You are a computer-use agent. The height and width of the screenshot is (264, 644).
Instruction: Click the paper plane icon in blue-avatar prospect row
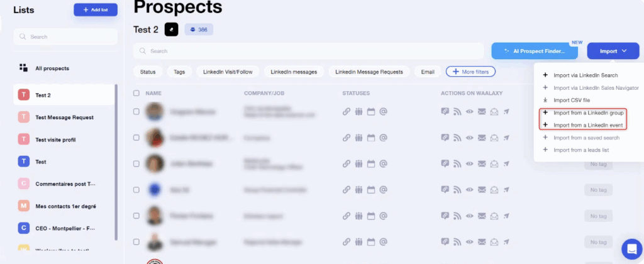pos(506,190)
